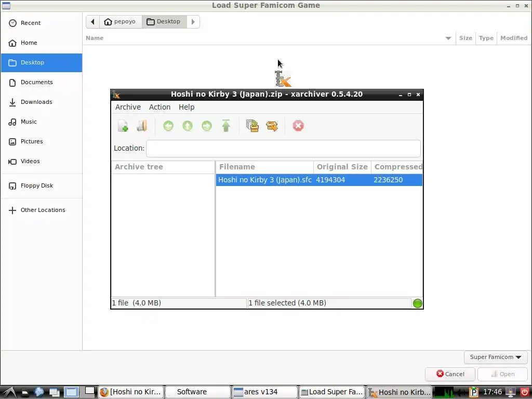Open the Action menu in xarchiver
Viewport: 532px width, 399px height.
[160, 107]
